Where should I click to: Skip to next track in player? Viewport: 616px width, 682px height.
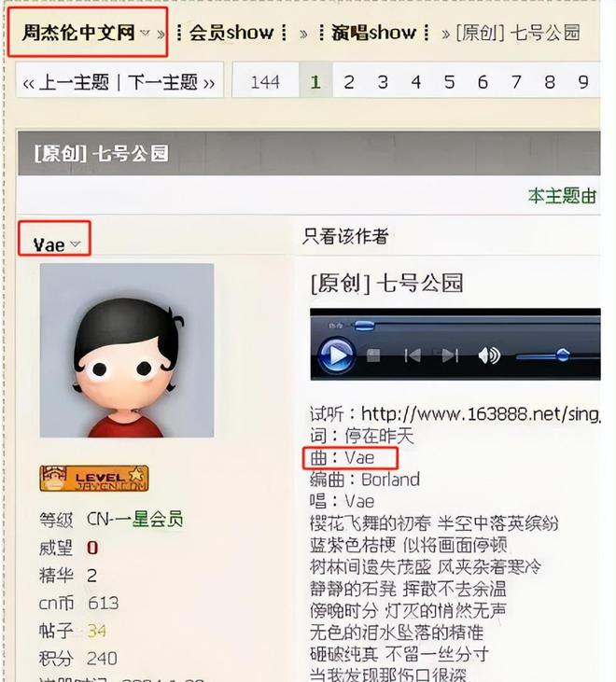click(450, 355)
